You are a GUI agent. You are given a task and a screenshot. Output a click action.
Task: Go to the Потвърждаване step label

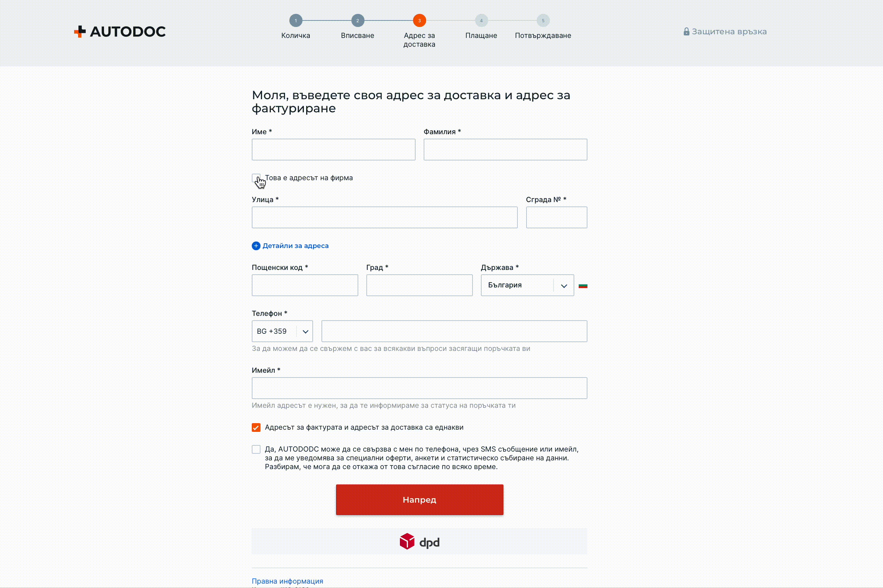(543, 36)
